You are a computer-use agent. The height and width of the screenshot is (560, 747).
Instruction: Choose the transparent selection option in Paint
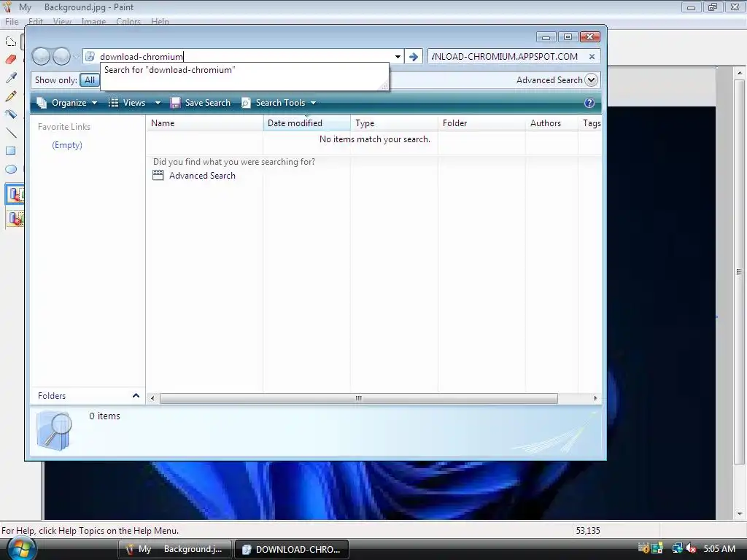click(x=15, y=219)
